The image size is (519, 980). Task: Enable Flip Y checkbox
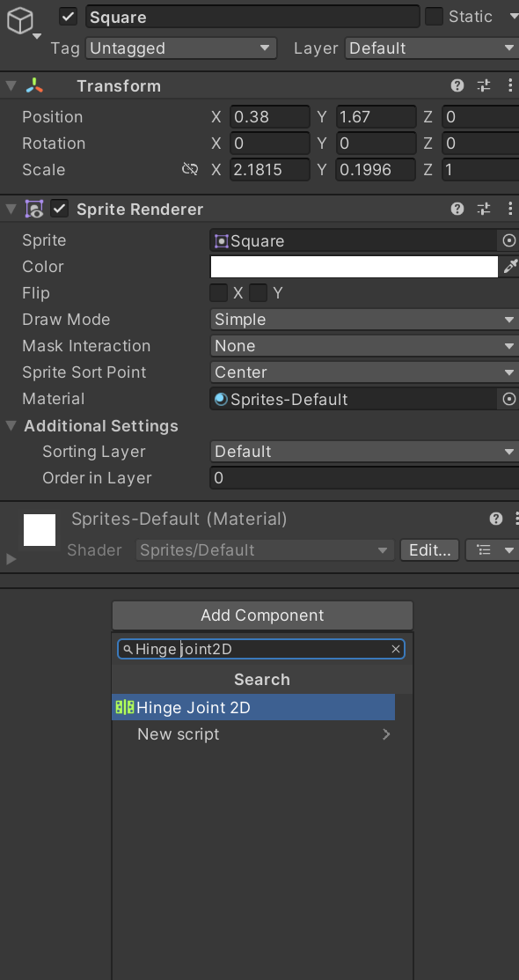(258, 292)
